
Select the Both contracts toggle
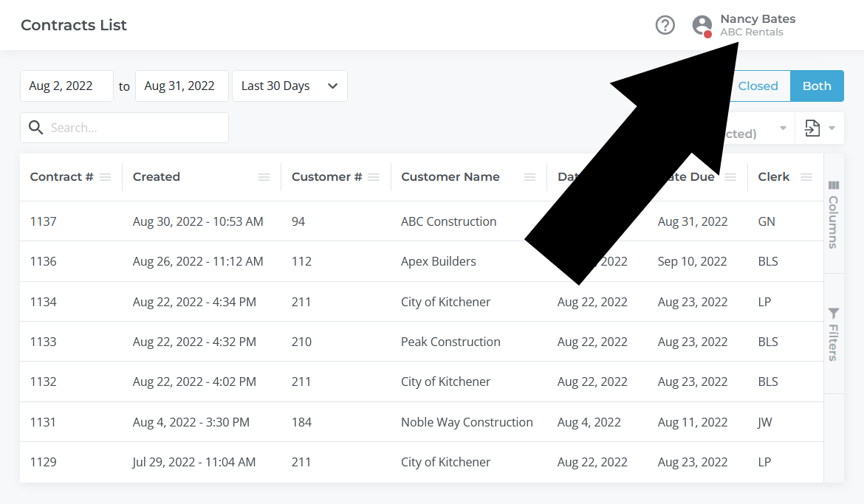pos(817,86)
